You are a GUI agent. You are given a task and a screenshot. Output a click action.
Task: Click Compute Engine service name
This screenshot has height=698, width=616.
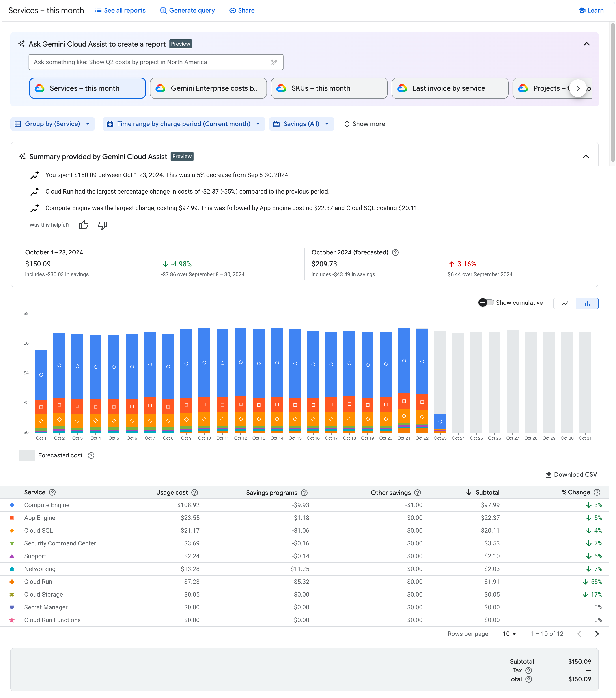[47, 505]
